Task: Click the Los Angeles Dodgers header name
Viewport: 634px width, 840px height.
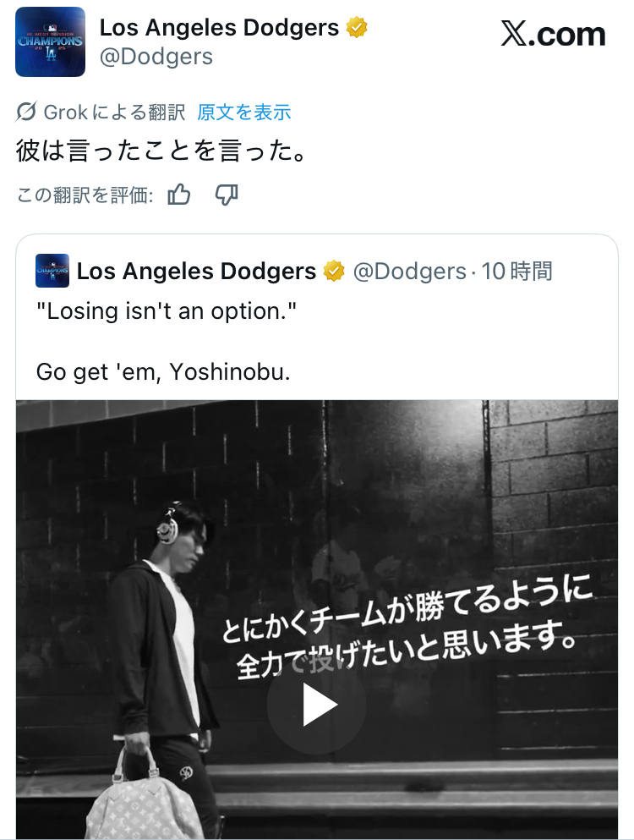Action: (x=219, y=27)
